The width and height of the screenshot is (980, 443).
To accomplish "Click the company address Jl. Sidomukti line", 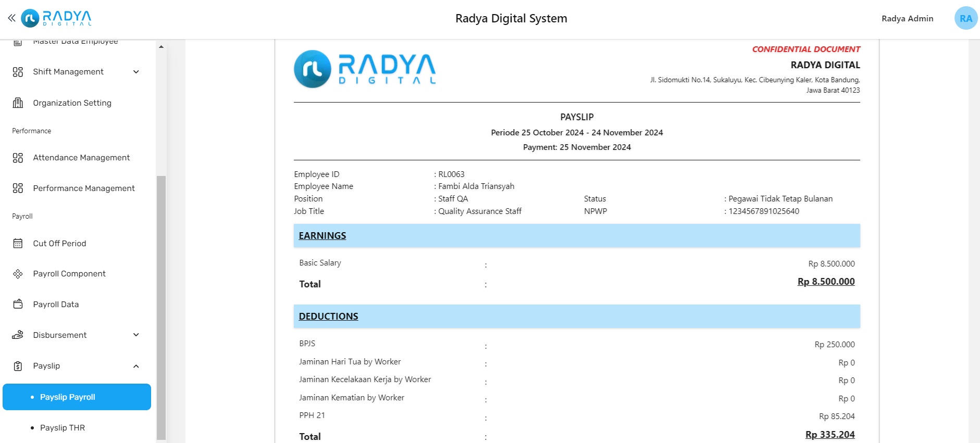I will click(755, 80).
